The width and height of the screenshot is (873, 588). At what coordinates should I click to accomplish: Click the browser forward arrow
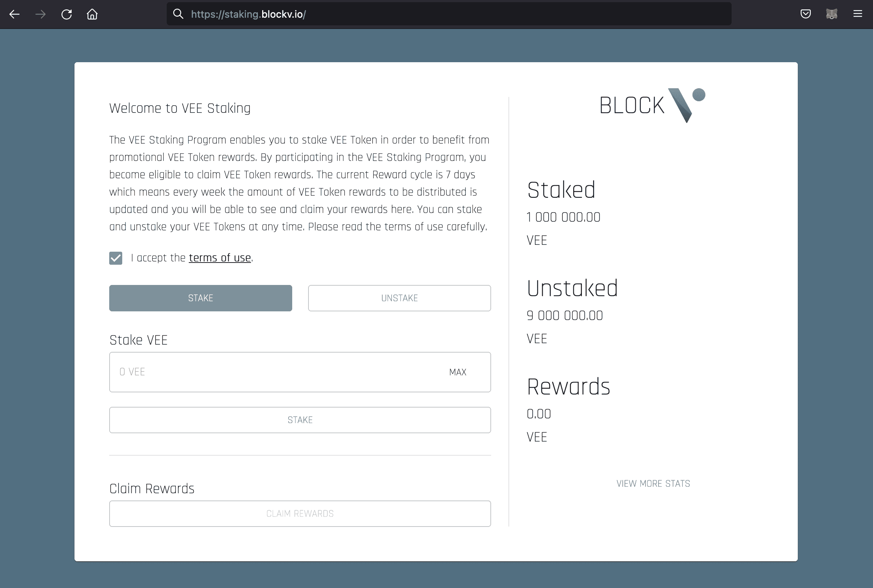tap(40, 14)
